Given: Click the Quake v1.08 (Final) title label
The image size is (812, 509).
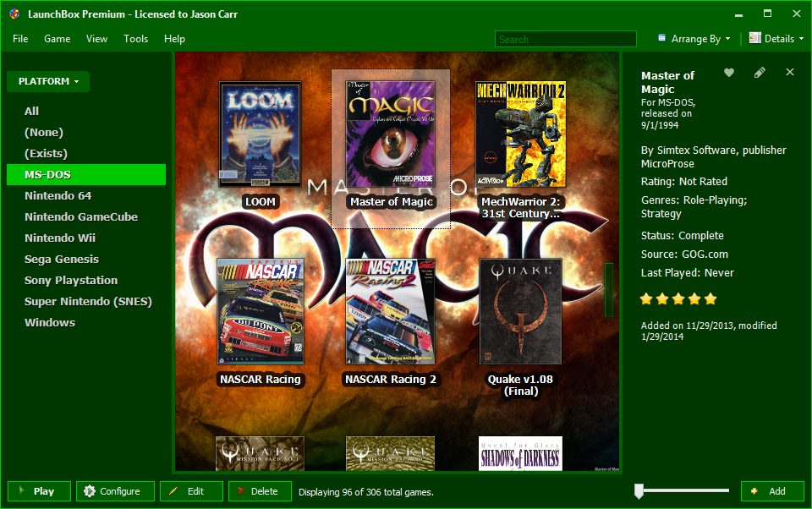Looking at the screenshot, I should (520, 386).
